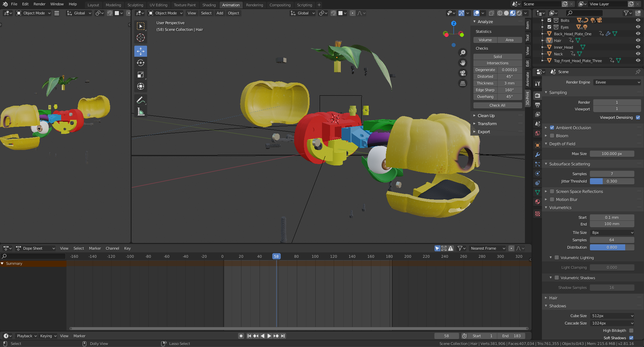This screenshot has height=347, width=644.
Task: Expand the Clean Up panel
Action: coord(486,115)
